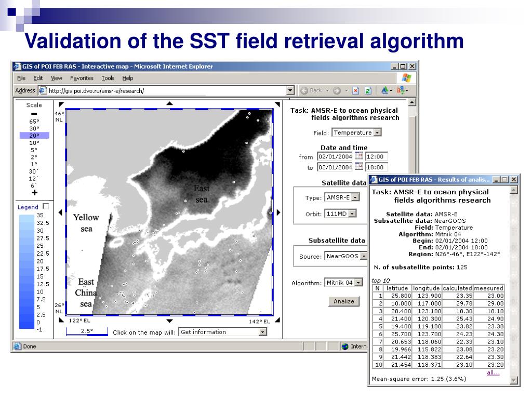The height and width of the screenshot is (399, 532).
Task: Click the all... link in results window
Action: (x=493, y=373)
